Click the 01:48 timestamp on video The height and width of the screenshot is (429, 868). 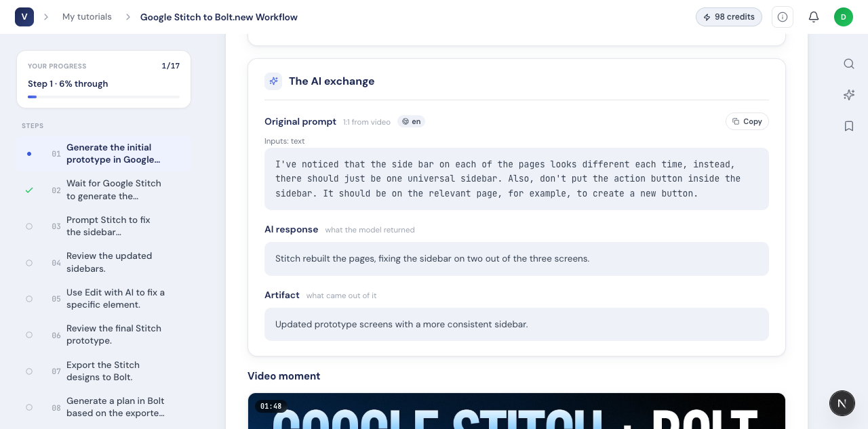[271, 407]
